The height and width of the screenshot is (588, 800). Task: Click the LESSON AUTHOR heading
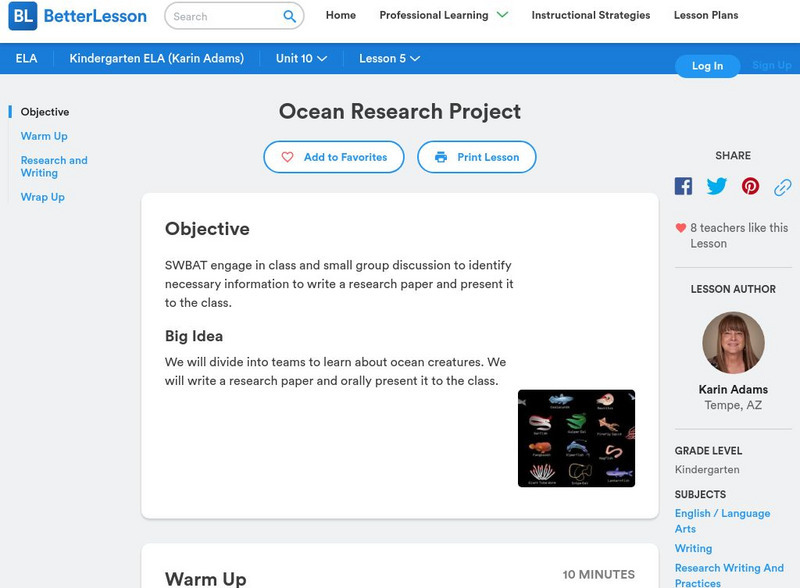pyautogui.click(x=733, y=289)
